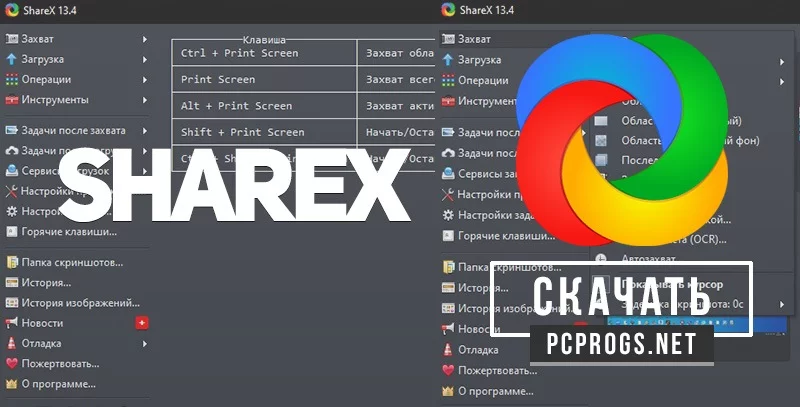Click crown О программе icon in left window
The height and width of the screenshot is (407, 800).
tap(11, 384)
